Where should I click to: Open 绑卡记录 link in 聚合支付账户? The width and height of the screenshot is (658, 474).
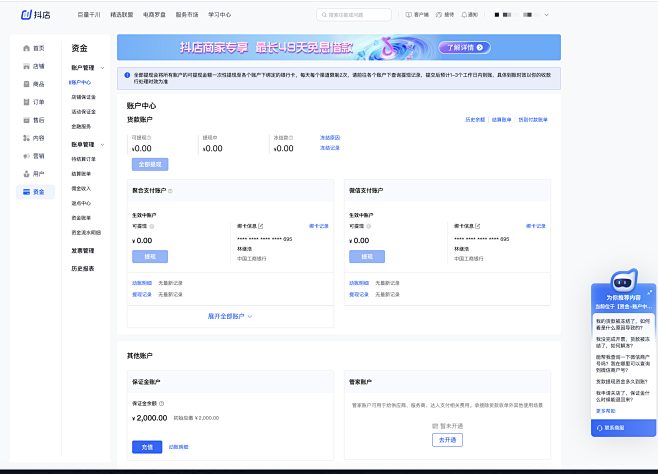pyautogui.click(x=319, y=226)
